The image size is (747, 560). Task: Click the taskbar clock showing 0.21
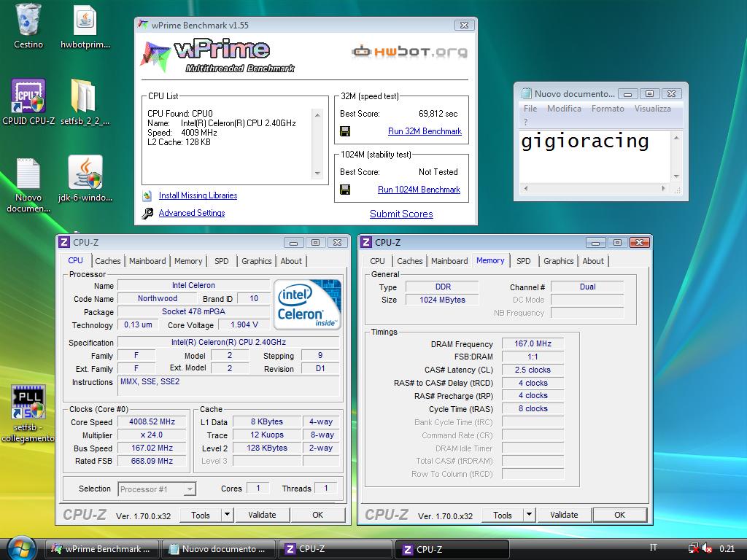(727, 548)
